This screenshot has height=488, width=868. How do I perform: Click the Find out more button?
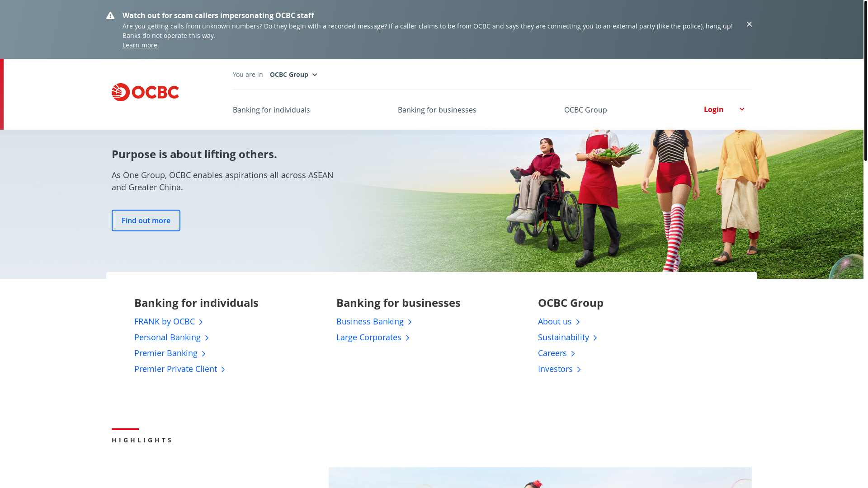coord(146,221)
